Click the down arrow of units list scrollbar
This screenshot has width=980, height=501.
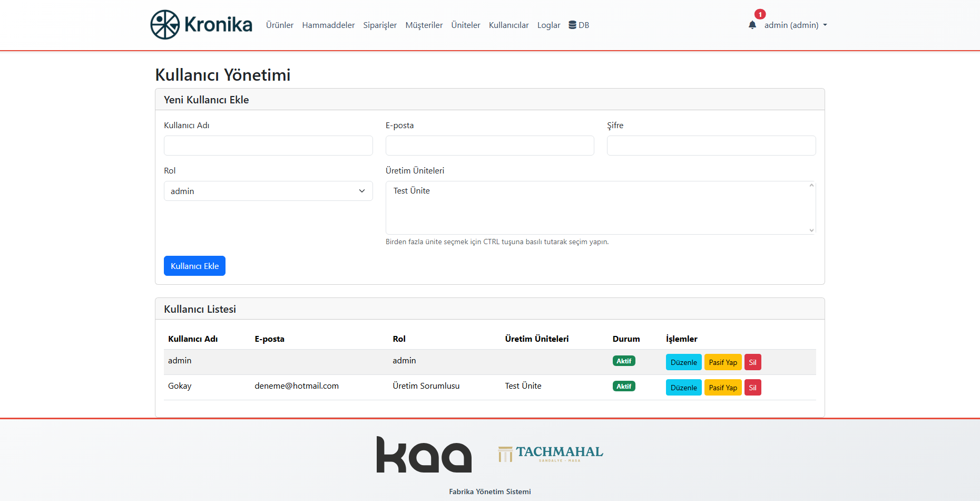(811, 230)
